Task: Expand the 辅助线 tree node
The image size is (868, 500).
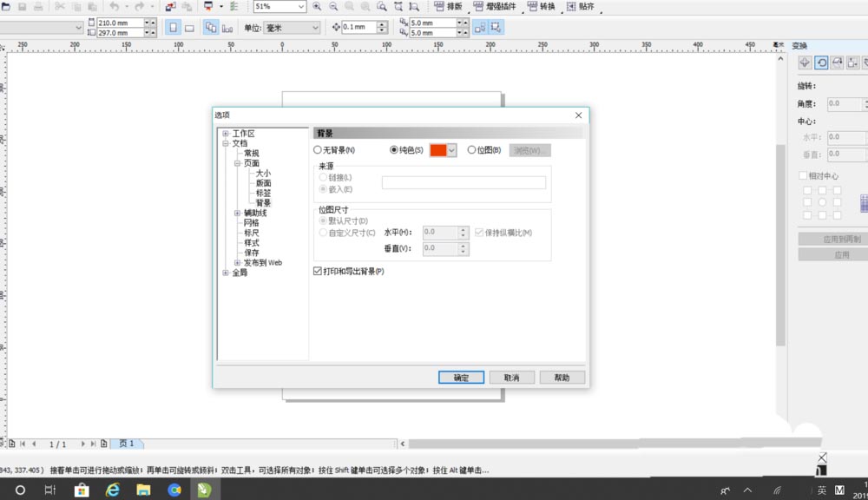Action: tap(237, 213)
